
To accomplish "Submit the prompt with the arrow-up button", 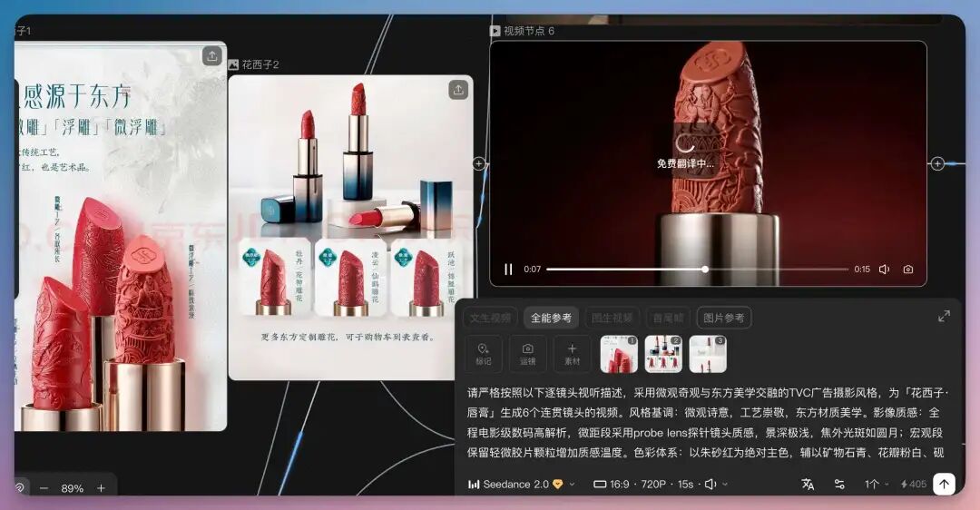I will coord(944,484).
